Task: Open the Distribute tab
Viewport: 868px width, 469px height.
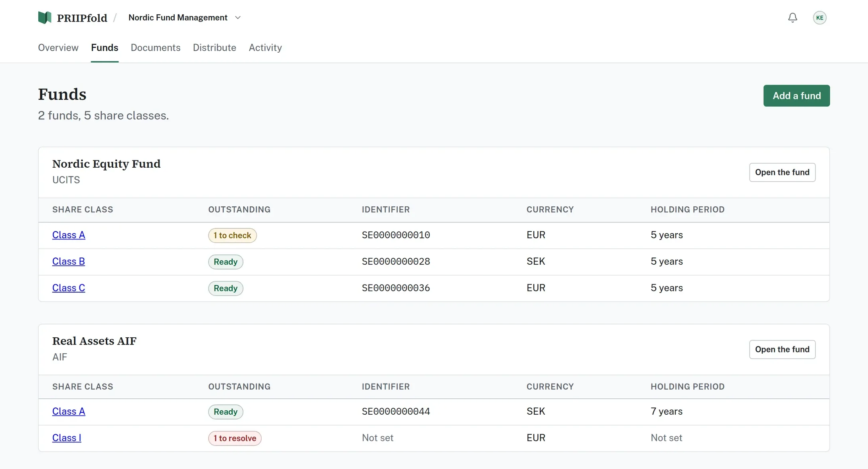Action: (215, 47)
